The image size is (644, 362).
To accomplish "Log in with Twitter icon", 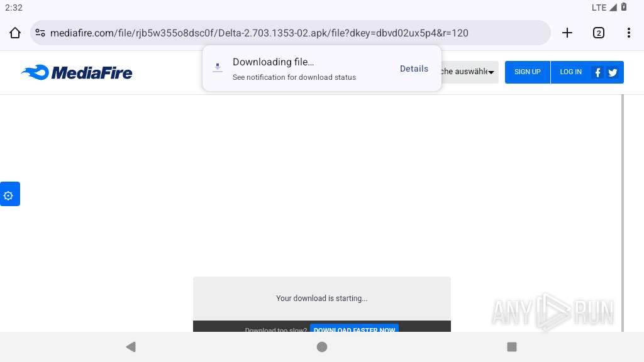I will pyautogui.click(x=613, y=73).
